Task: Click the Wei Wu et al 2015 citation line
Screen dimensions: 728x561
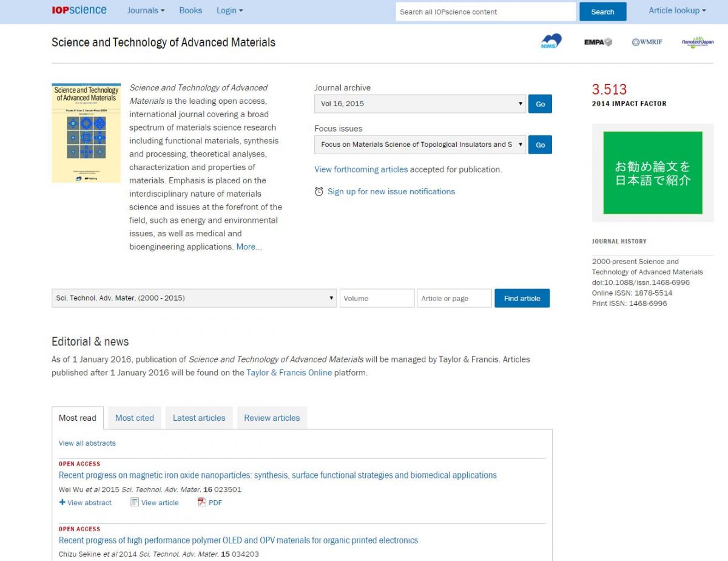Action: pyautogui.click(x=150, y=489)
